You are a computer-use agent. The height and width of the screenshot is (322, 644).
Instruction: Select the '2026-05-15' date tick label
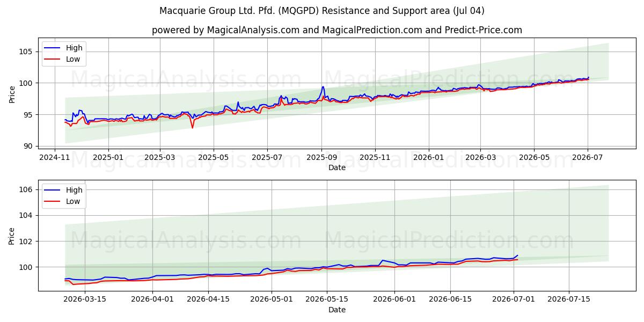pyautogui.click(x=326, y=299)
